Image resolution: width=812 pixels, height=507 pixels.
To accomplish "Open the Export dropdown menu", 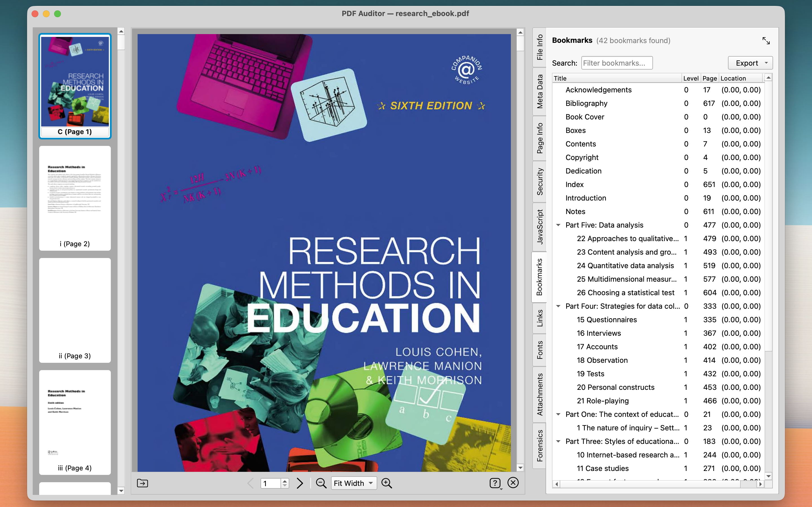I will pyautogui.click(x=750, y=63).
